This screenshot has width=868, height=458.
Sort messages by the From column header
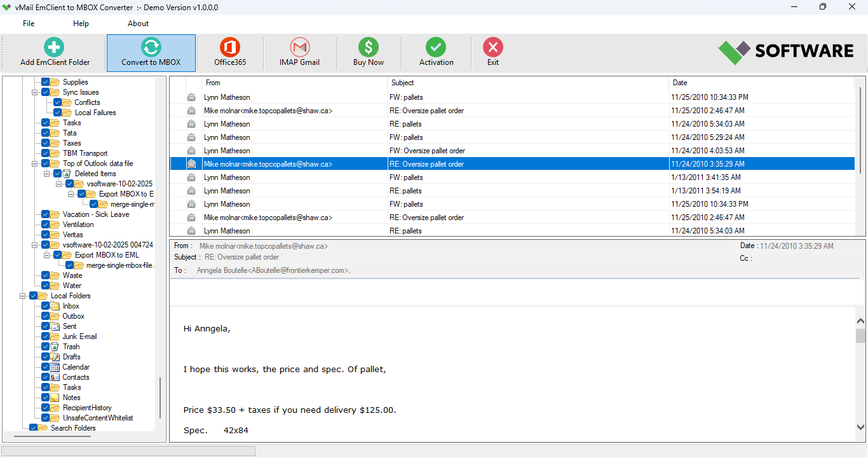(294, 83)
